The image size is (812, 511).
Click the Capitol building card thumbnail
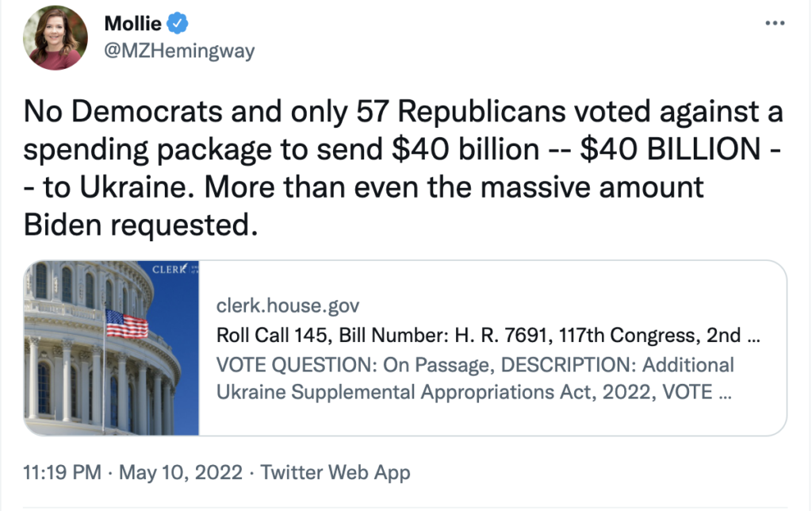coord(112,348)
